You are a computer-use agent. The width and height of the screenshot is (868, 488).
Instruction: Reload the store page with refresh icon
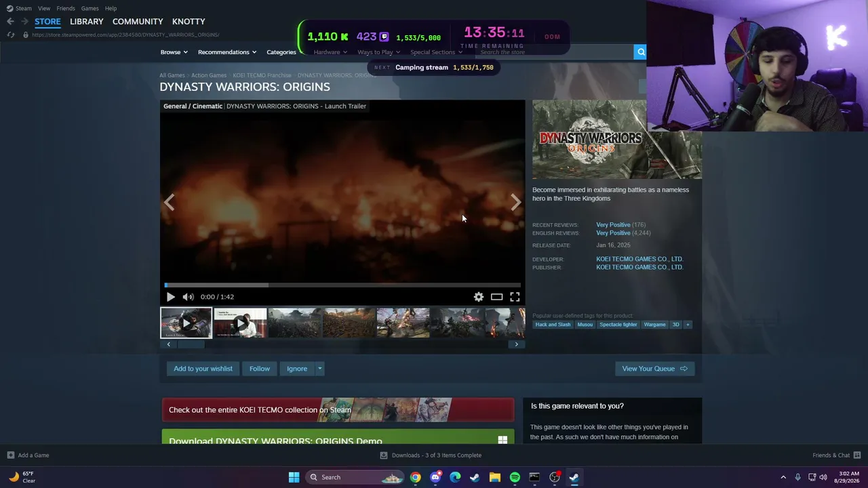[x=10, y=35]
